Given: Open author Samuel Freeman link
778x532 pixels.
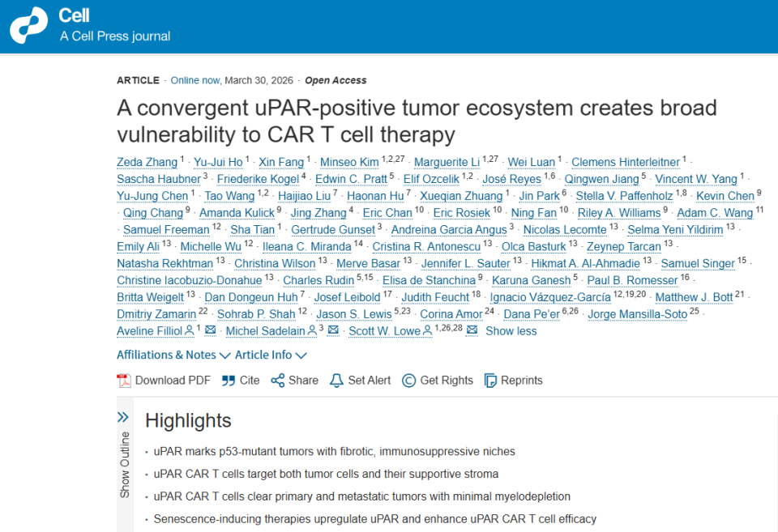Looking at the screenshot, I should [166, 229].
